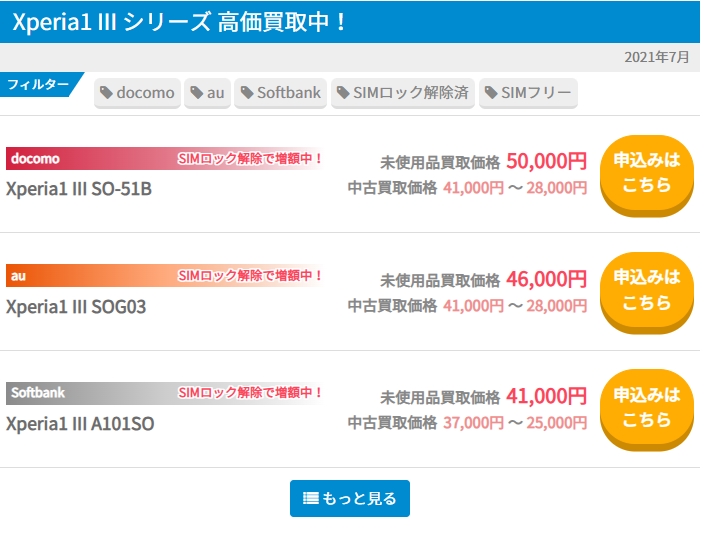713x542 pixels.
Task: Select the SIMフリー filter tag
Action: click(528, 93)
